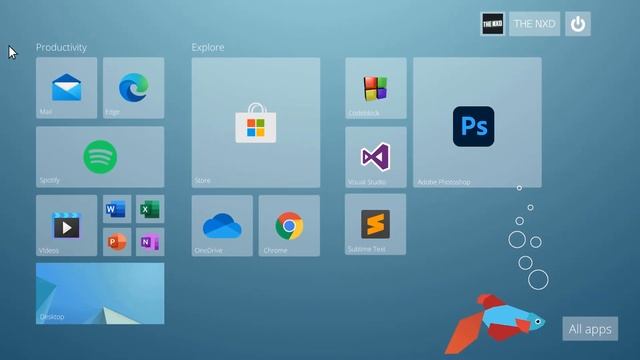Launch Adobe Photoshop tile
This screenshot has width=640, height=360.
click(x=478, y=122)
